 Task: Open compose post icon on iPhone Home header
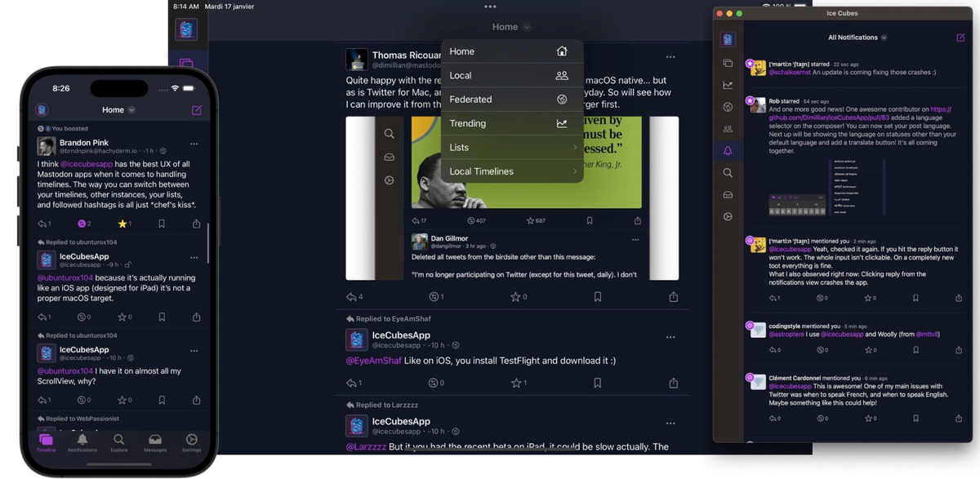pyautogui.click(x=197, y=110)
